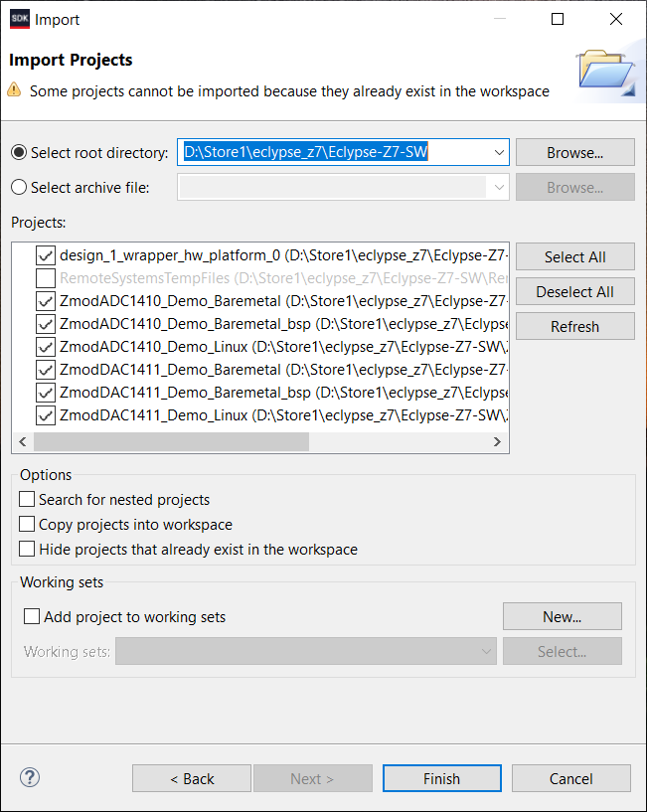The height and width of the screenshot is (812, 647).
Task: Click the New... working set button
Action: (563, 616)
